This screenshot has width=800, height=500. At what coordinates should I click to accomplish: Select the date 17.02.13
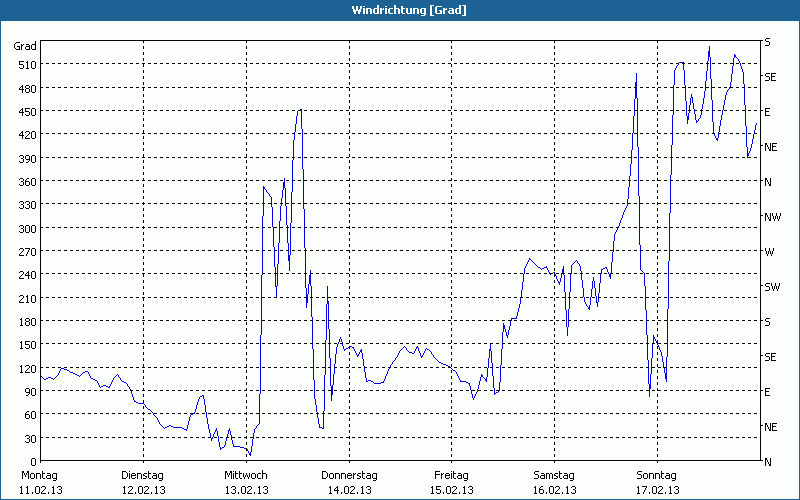tap(658, 490)
